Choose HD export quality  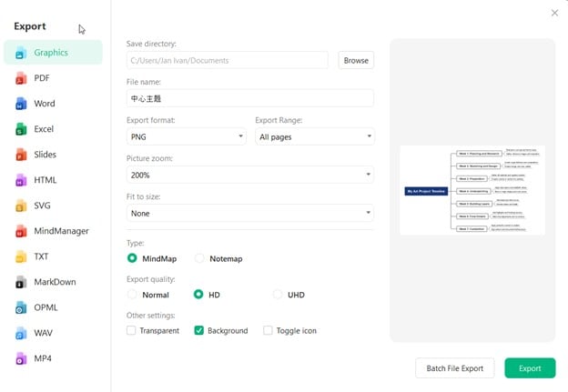tap(198, 295)
